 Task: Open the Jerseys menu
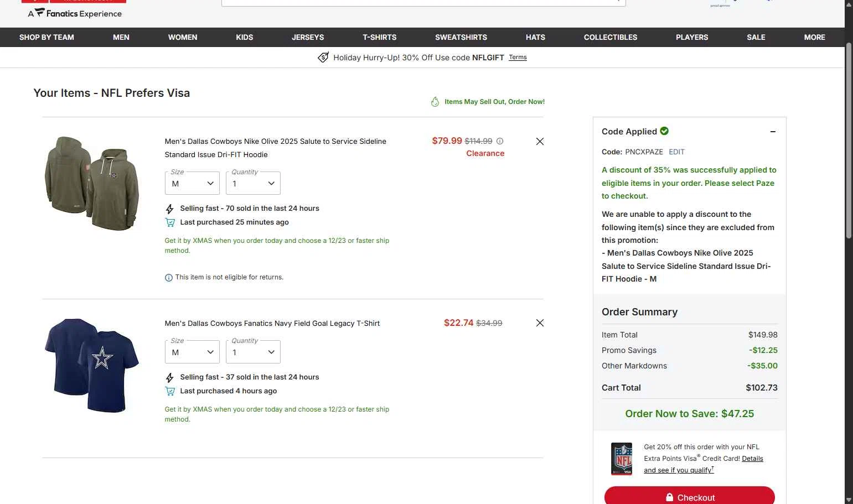308,37
